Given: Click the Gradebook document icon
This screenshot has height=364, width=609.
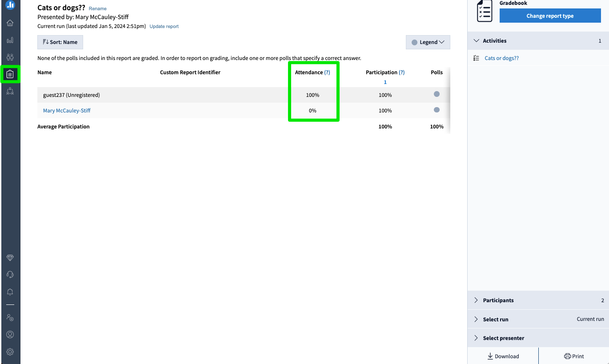Looking at the screenshot, I should pyautogui.click(x=484, y=11).
